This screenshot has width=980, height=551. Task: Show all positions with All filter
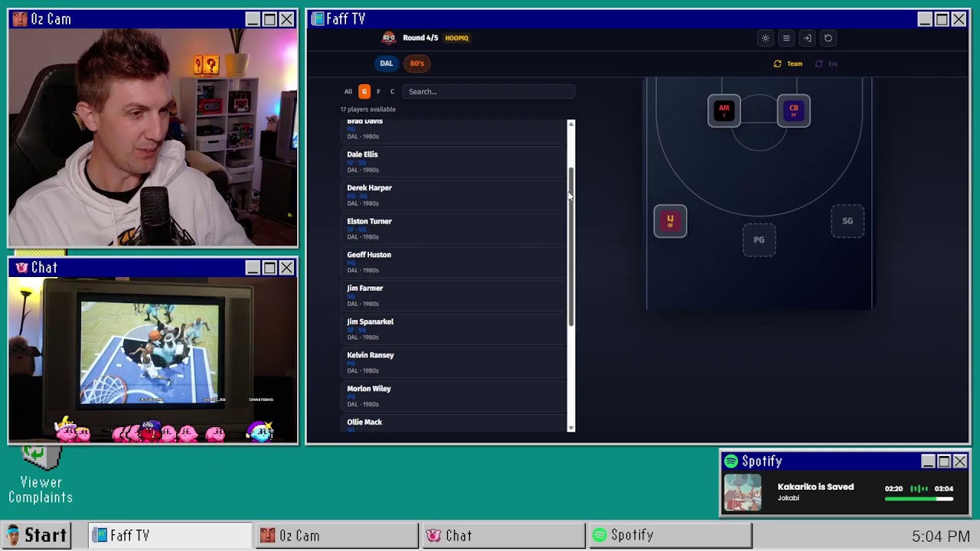(x=348, y=92)
